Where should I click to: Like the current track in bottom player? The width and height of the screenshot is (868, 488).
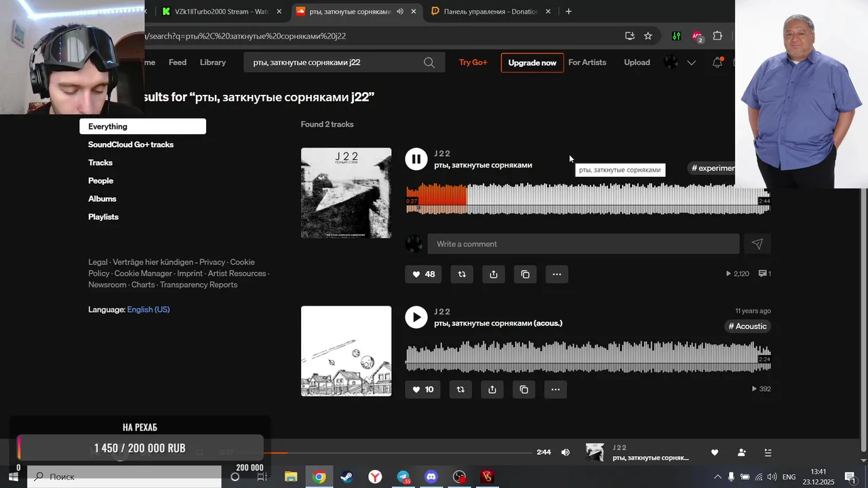(x=714, y=453)
